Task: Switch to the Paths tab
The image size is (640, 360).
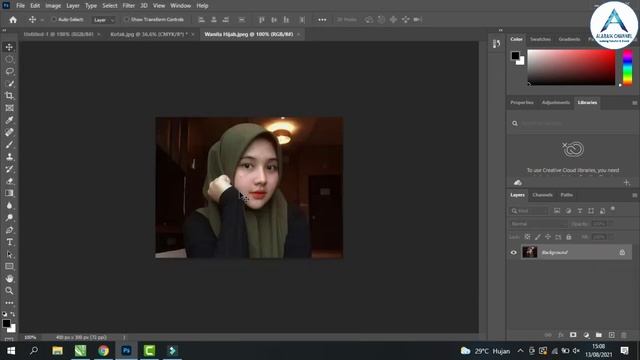Action: coord(567,195)
